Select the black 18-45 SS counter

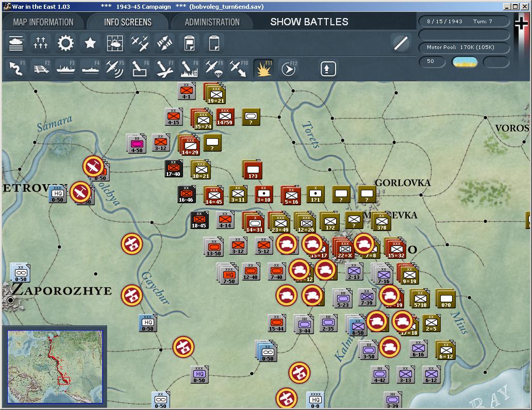click(x=199, y=220)
